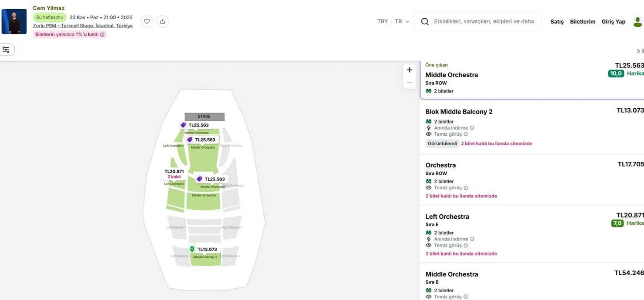Click the Cem Yilmaz event thumbnail
Screen dimensions: 644x300
[14, 21]
